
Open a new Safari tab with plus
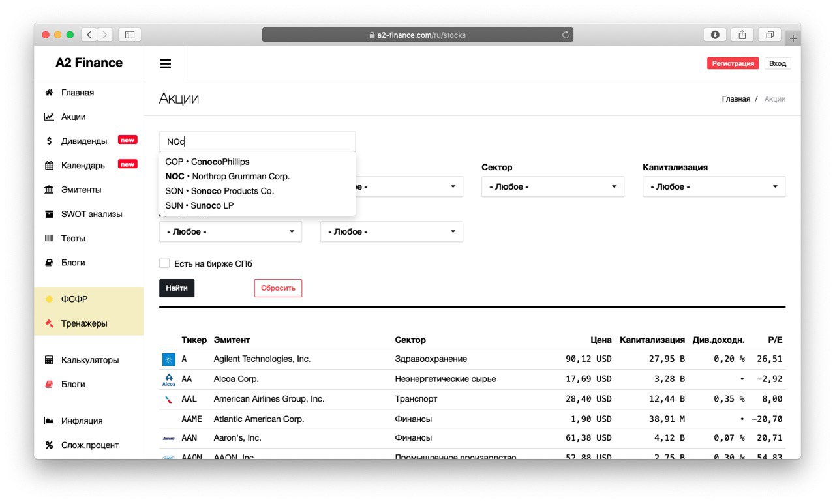793,38
